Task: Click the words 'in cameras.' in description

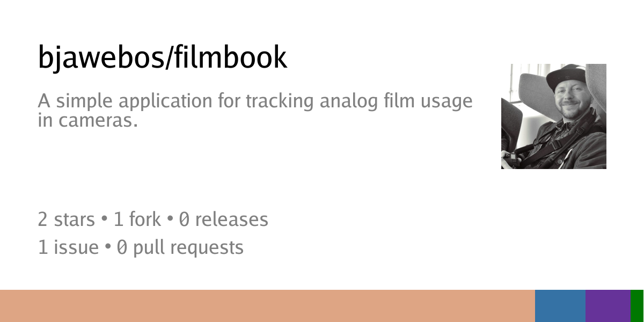Action: click(88, 121)
